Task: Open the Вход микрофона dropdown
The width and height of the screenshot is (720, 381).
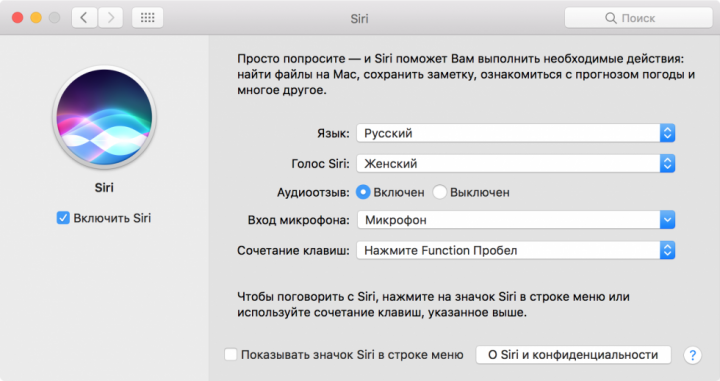Action: tap(516, 220)
